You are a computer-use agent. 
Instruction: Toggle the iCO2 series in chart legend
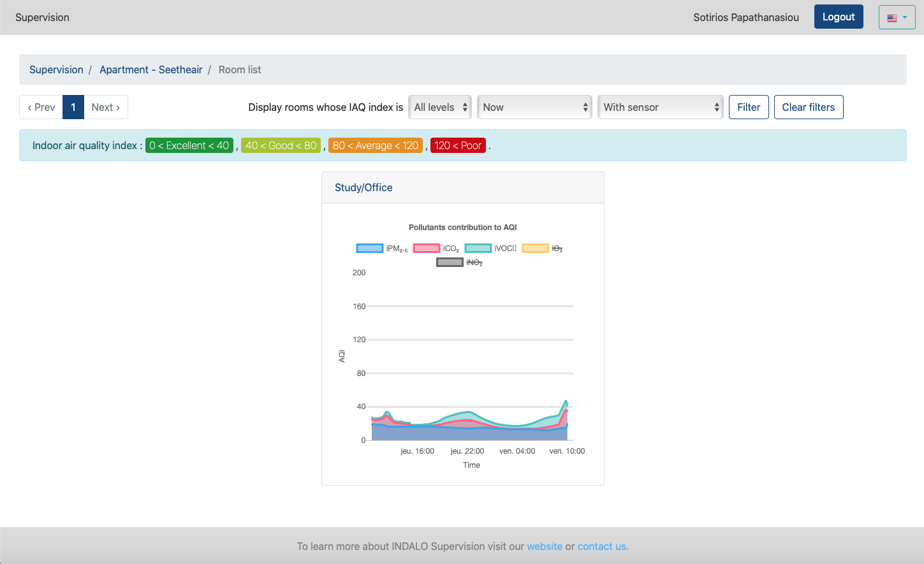pos(427,249)
